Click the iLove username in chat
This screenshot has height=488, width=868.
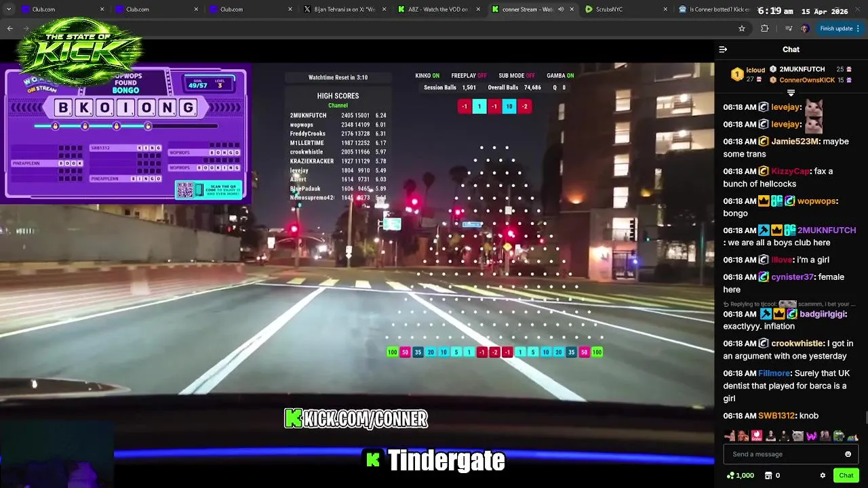click(781, 260)
